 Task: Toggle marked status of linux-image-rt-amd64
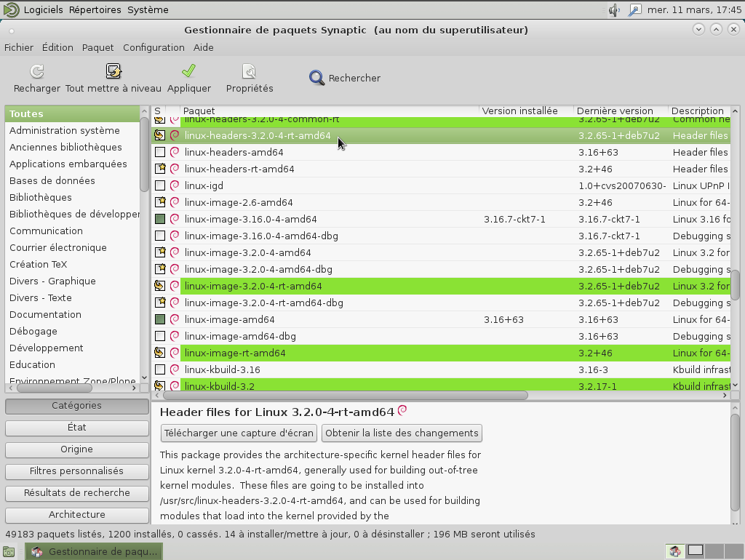click(159, 353)
